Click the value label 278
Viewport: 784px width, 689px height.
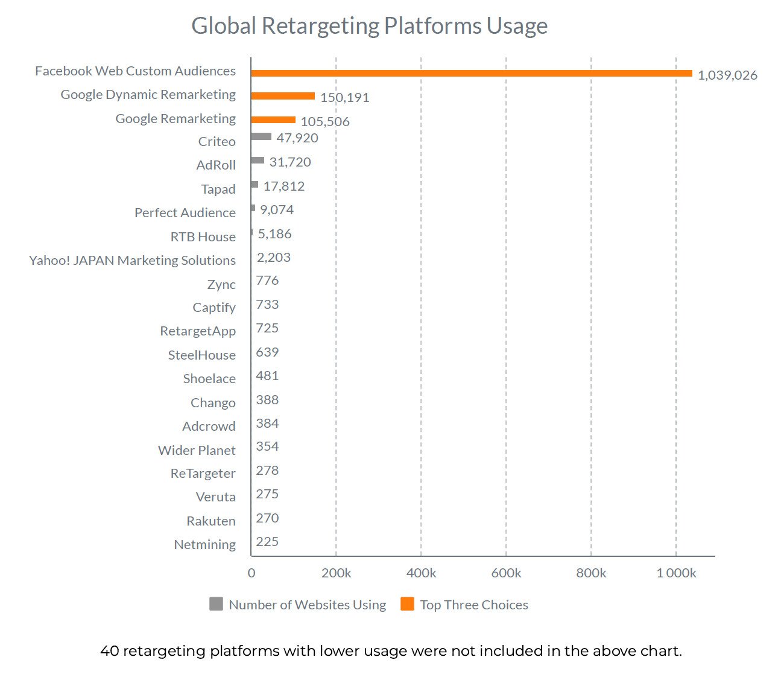pos(268,471)
